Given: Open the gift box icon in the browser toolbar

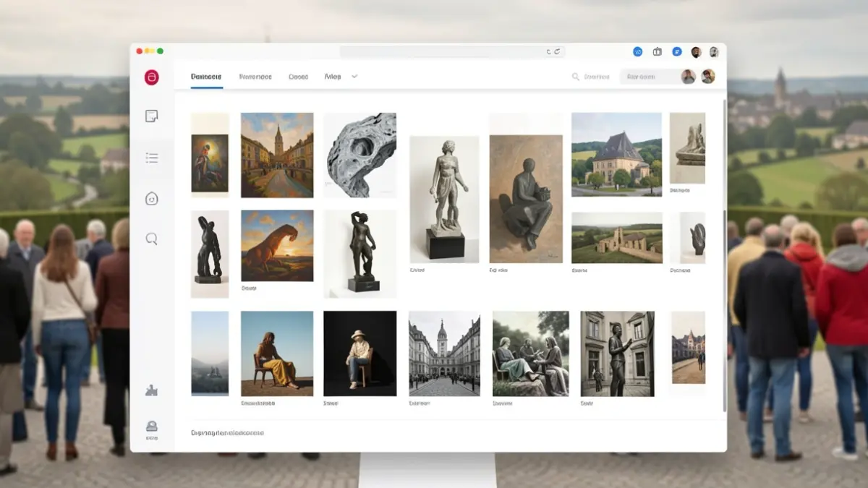Looking at the screenshot, I should (658, 51).
